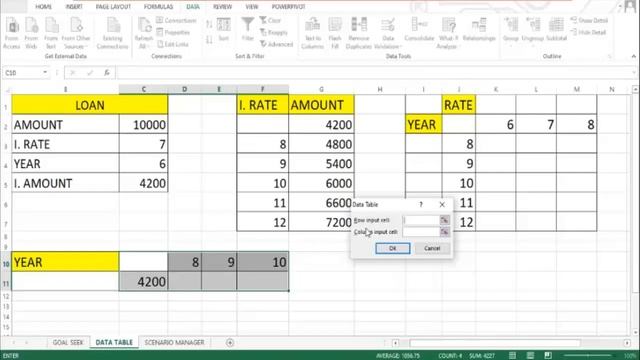Click the Consolidate icon
This screenshot has height=360, width=640.
click(419, 29)
